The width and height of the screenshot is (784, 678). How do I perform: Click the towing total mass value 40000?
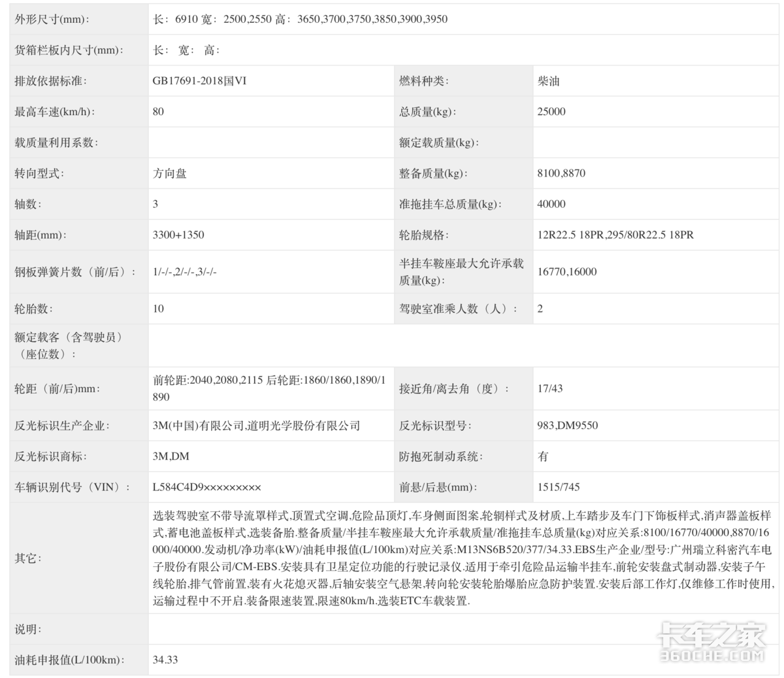(551, 204)
